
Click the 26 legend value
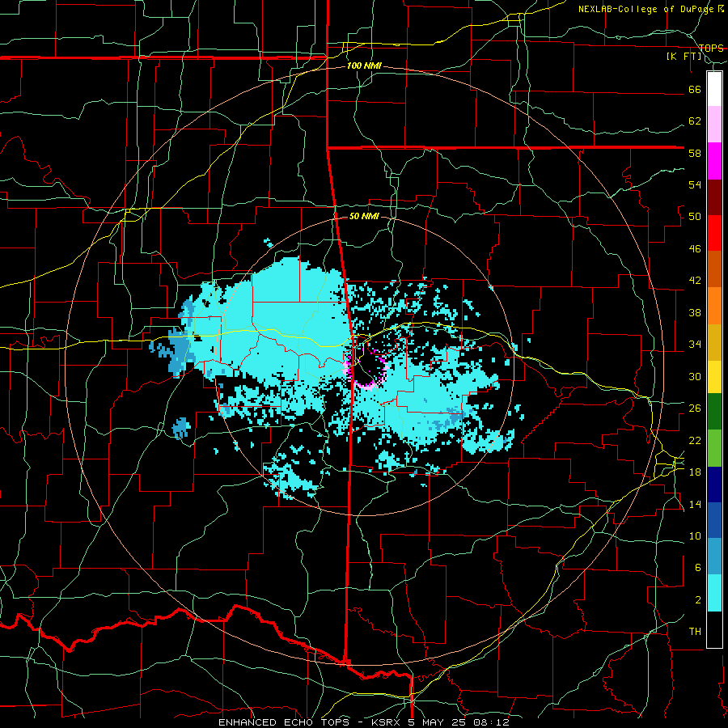click(x=695, y=408)
